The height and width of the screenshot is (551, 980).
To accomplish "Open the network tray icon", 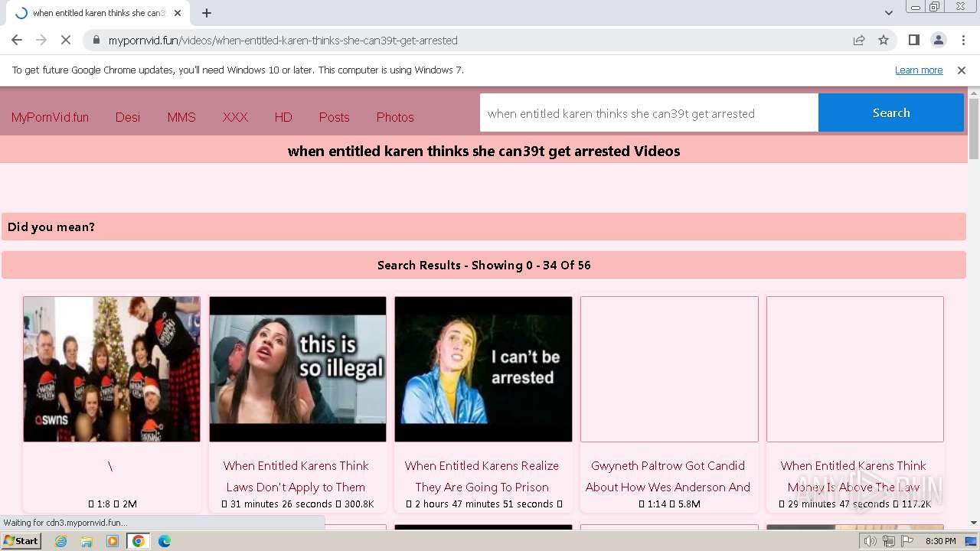I will pos(889,541).
